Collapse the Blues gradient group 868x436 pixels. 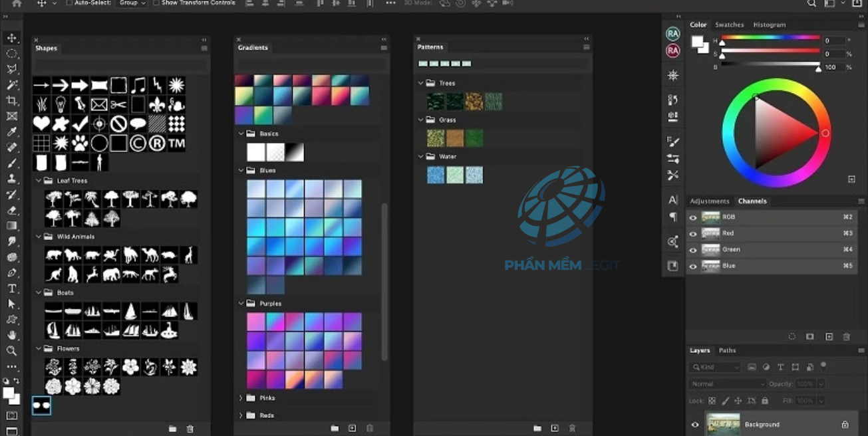[241, 171]
